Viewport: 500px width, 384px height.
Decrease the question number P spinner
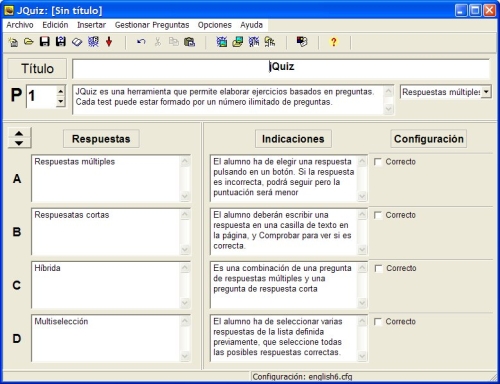(60, 101)
